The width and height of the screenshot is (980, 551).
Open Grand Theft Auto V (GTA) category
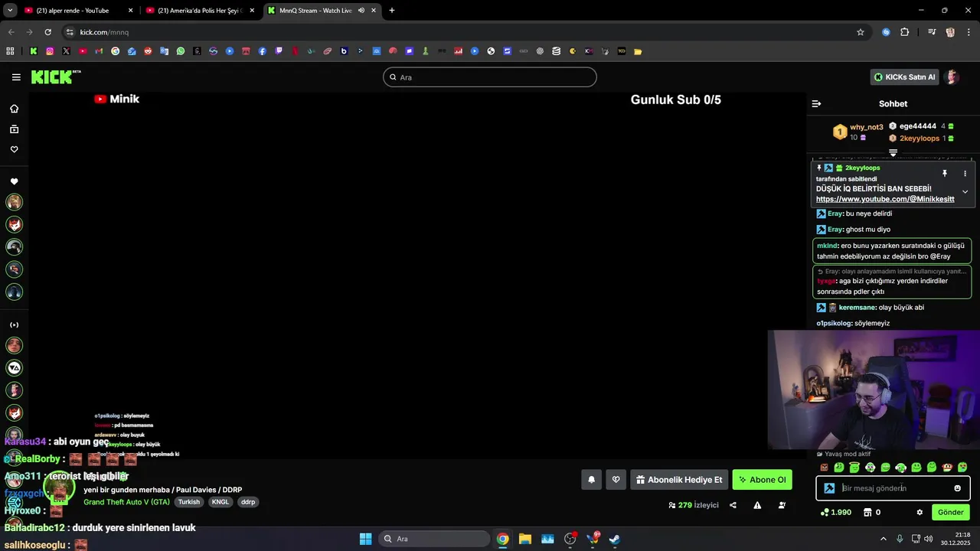[x=126, y=502]
